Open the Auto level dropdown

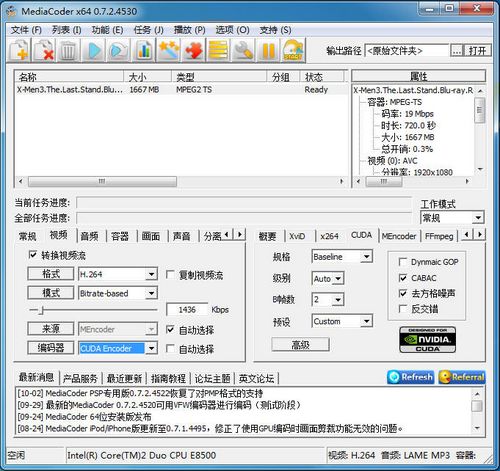pos(338,278)
